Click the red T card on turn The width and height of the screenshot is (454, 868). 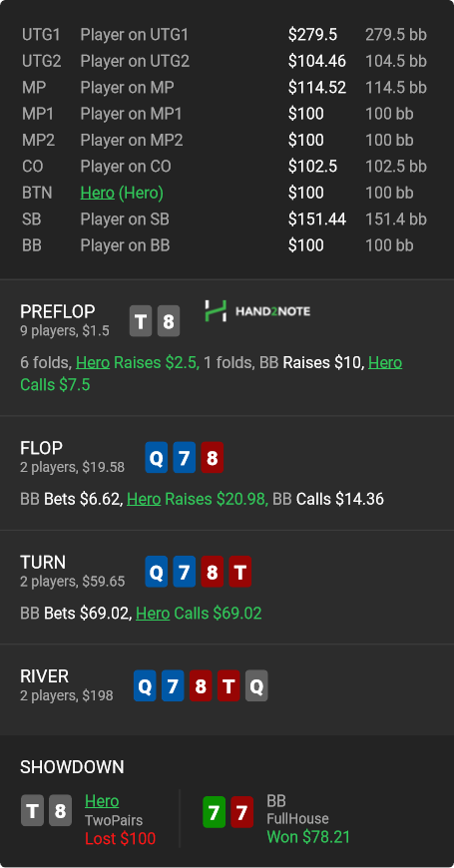point(239,572)
